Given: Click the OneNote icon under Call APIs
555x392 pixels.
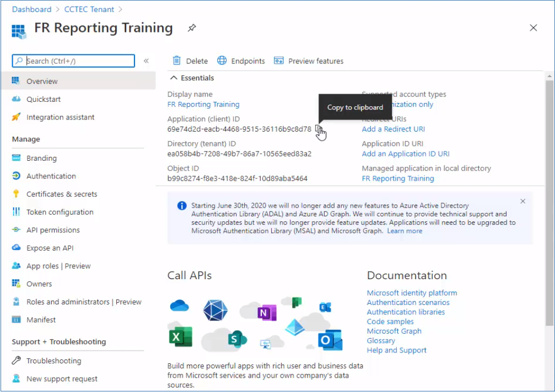Looking at the screenshot, I should [267, 312].
